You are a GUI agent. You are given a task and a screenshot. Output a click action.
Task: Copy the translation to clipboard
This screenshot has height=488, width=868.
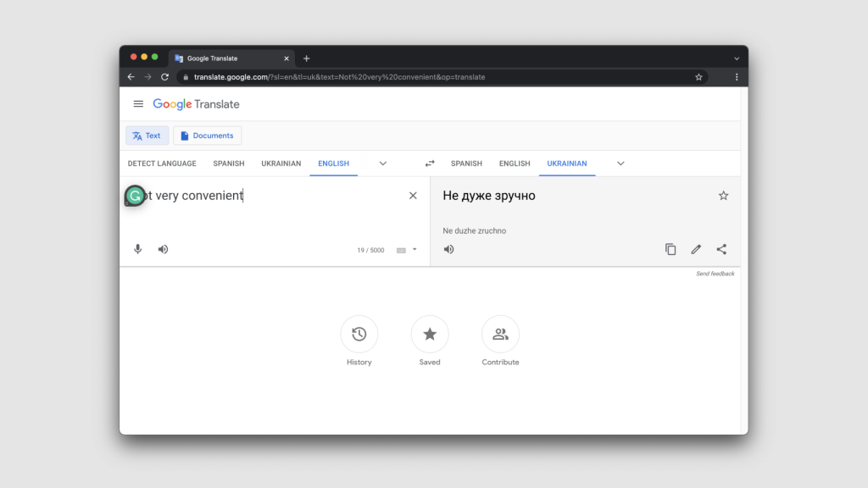[x=670, y=249]
